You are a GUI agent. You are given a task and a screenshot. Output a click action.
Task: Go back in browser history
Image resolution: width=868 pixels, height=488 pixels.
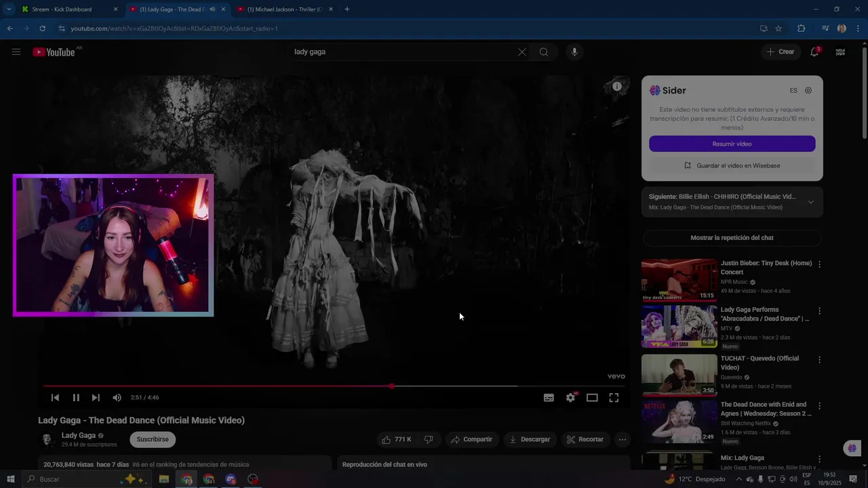point(9,28)
